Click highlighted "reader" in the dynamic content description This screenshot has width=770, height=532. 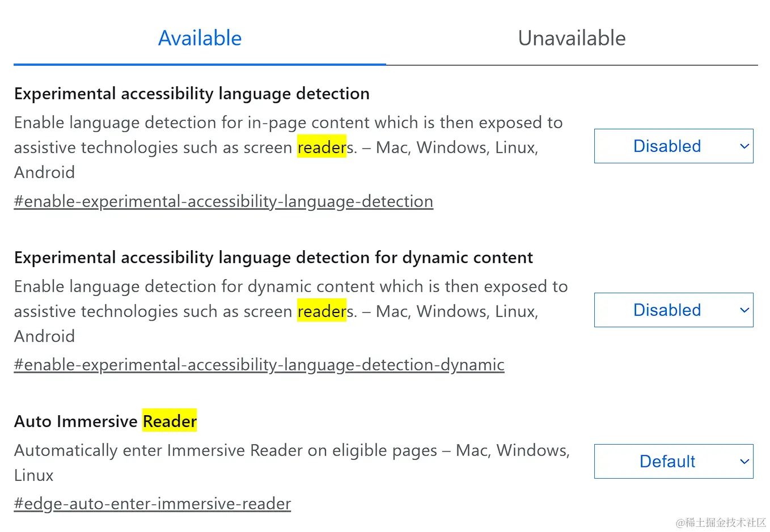click(x=321, y=311)
